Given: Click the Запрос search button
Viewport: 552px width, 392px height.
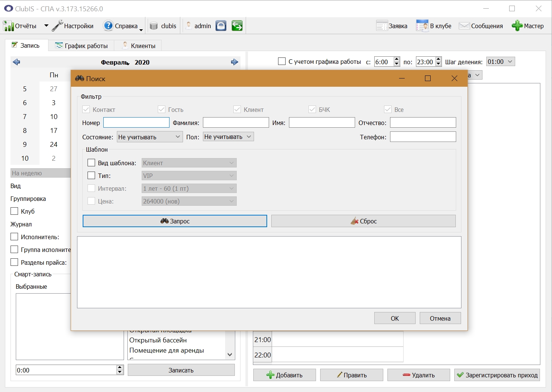Looking at the screenshot, I should 175,221.
